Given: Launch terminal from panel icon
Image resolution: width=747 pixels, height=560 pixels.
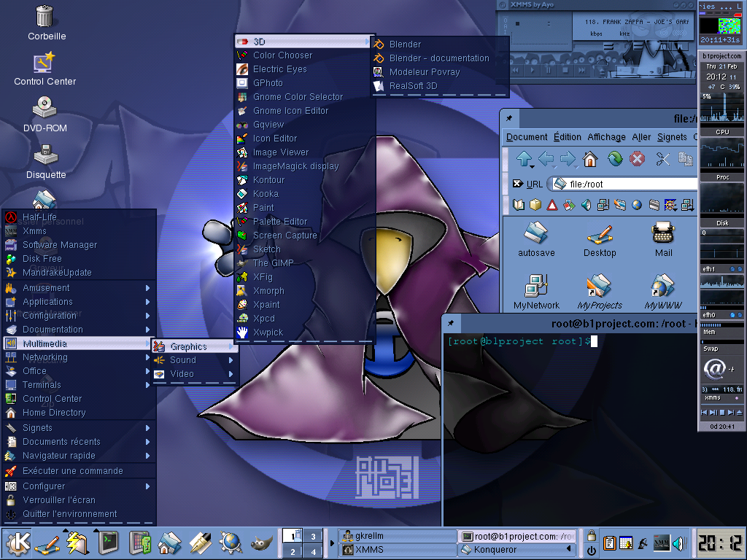Looking at the screenshot, I should (x=108, y=543).
